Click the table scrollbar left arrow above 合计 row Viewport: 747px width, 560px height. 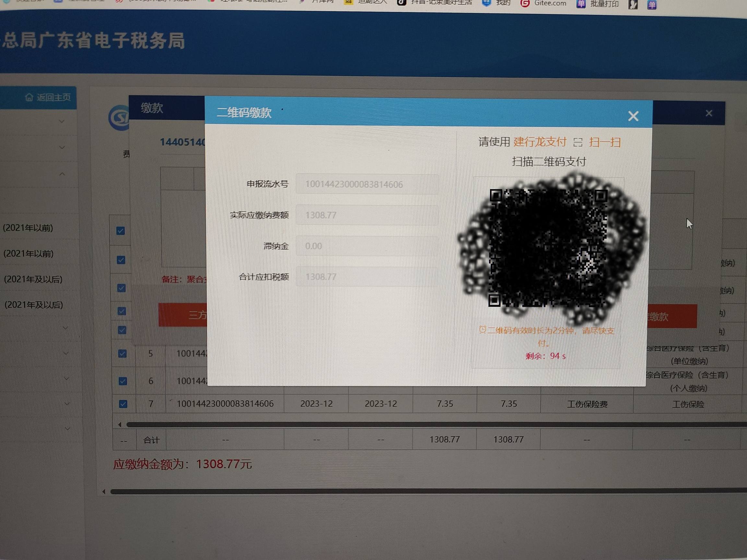(120, 424)
